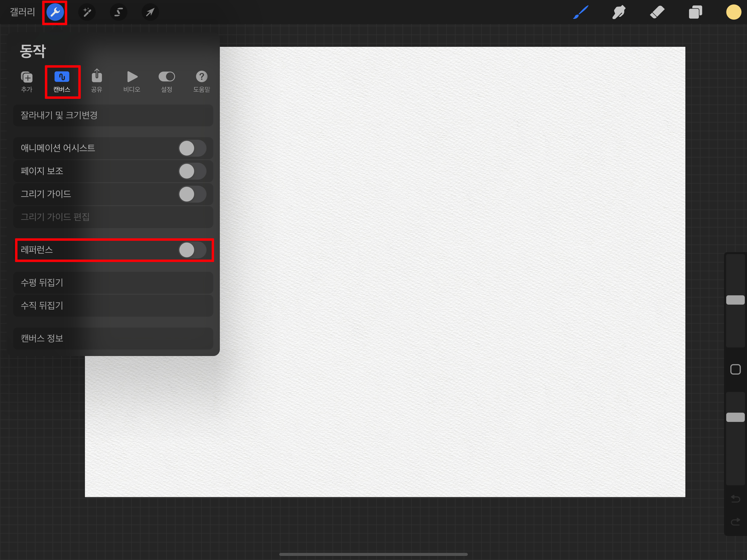This screenshot has width=747, height=560.
Task: Open 캔버스 정보
Action: [x=113, y=339]
